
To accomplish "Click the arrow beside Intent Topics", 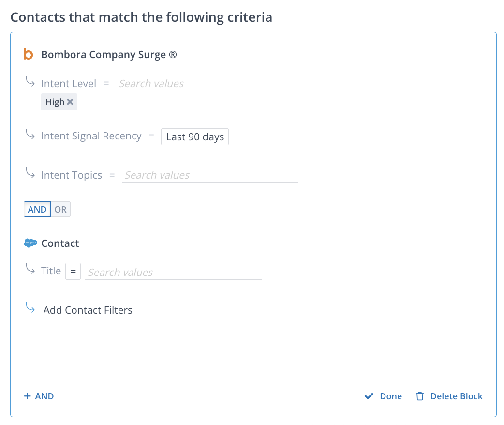I will pyautogui.click(x=30, y=174).
